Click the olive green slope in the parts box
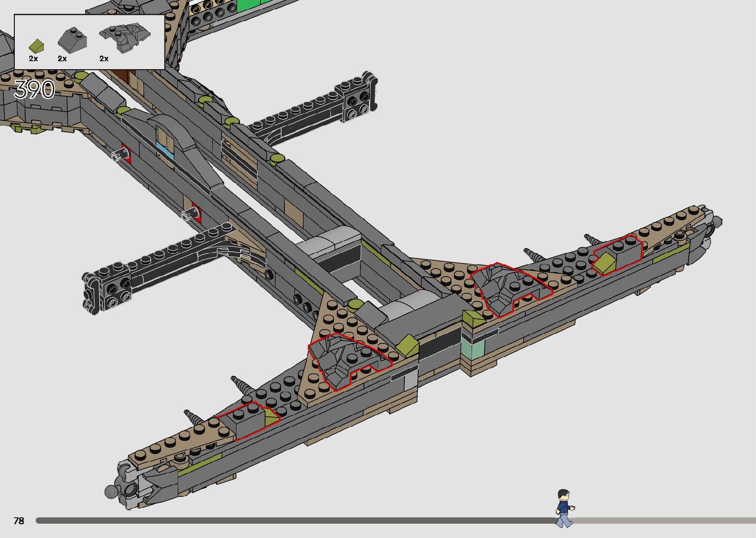The height and width of the screenshot is (538, 756). pos(36,46)
